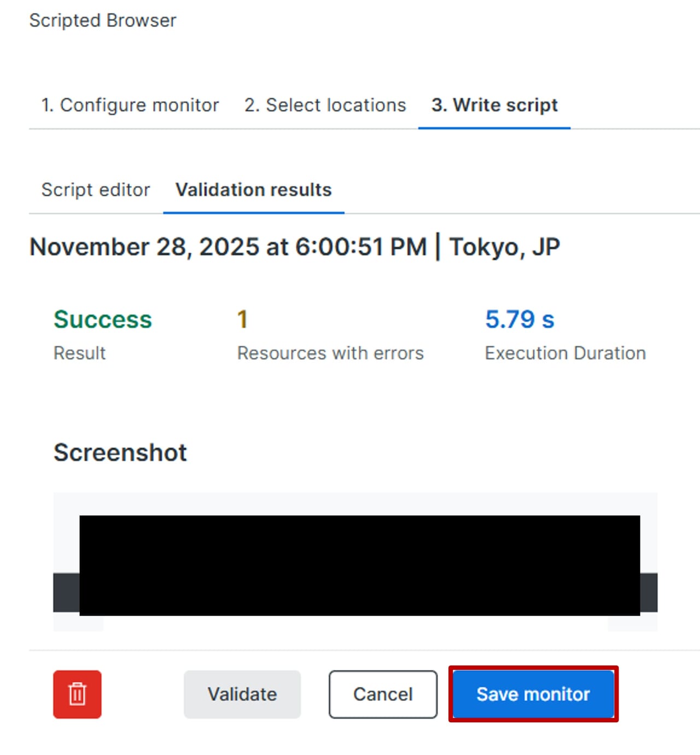
Task: Click the November 28, 2025 timestamp
Action: click(228, 247)
